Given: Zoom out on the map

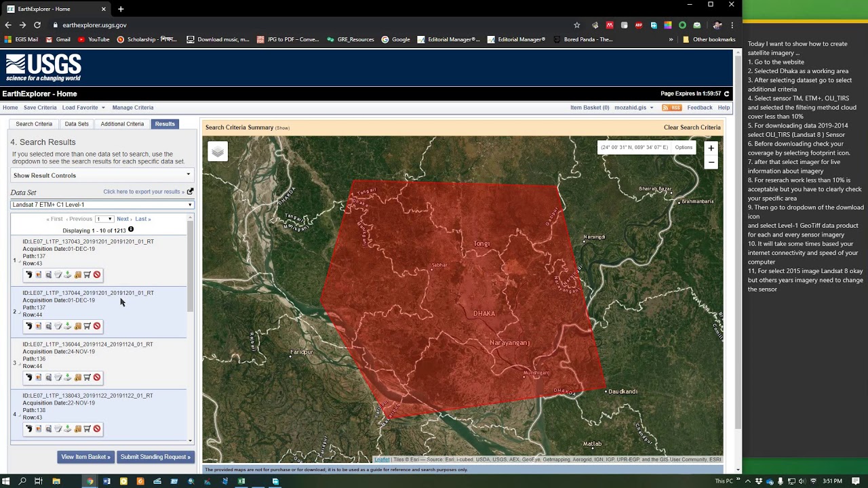Looking at the screenshot, I should (x=711, y=162).
